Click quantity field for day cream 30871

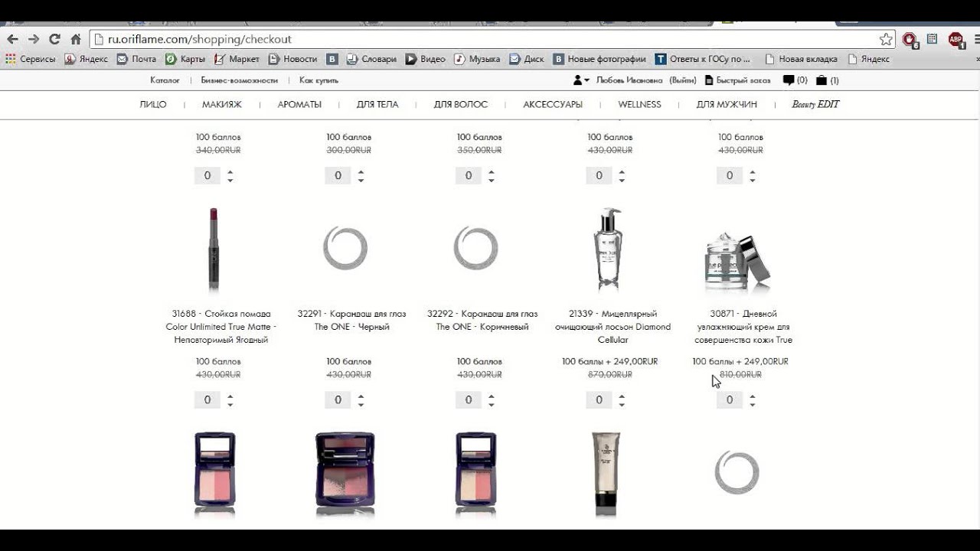point(730,400)
